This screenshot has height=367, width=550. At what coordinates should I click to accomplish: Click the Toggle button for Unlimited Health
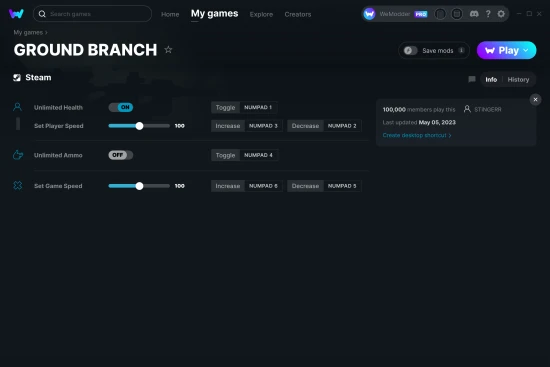click(x=225, y=107)
